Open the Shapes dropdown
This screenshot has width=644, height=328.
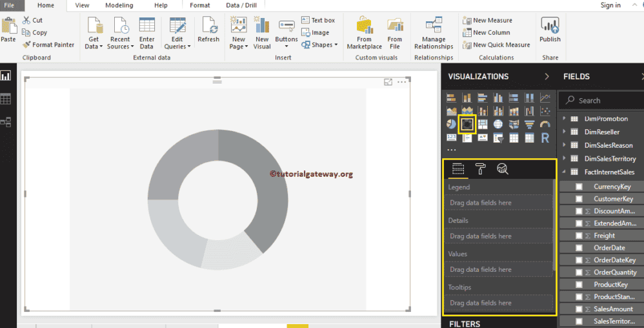click(319, 45)
